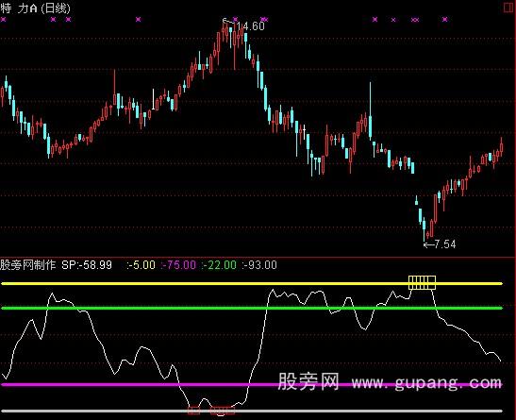Screen dimensions: 516x420
Task: Click the candlestick at the 7.54 low
Action: 424,229
